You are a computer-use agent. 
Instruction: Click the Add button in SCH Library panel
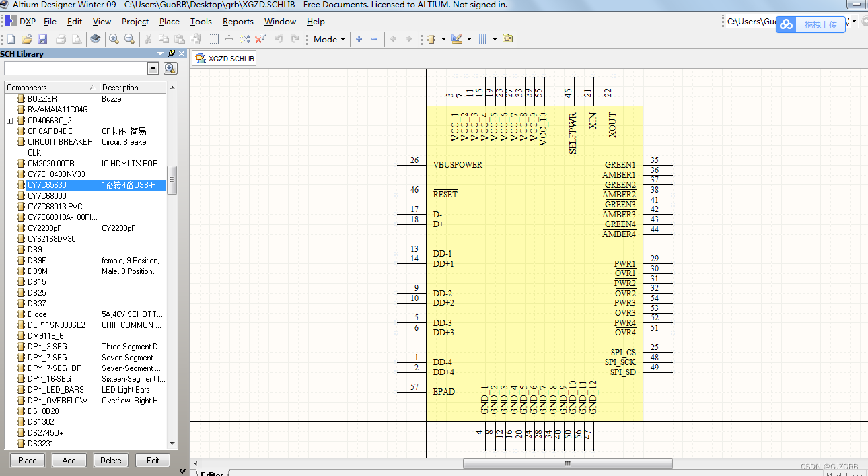pos(69,460)
